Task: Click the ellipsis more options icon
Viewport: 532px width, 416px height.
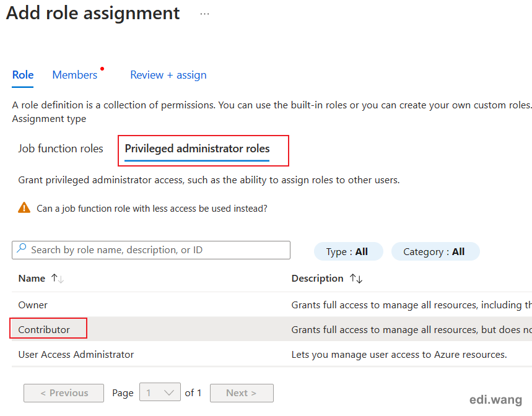Action: (204, 14)
